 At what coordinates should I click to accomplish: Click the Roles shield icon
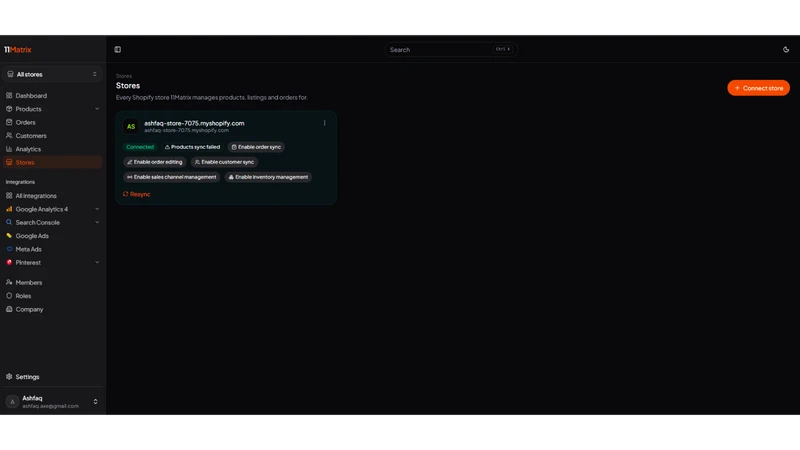[x=9, y=296]
